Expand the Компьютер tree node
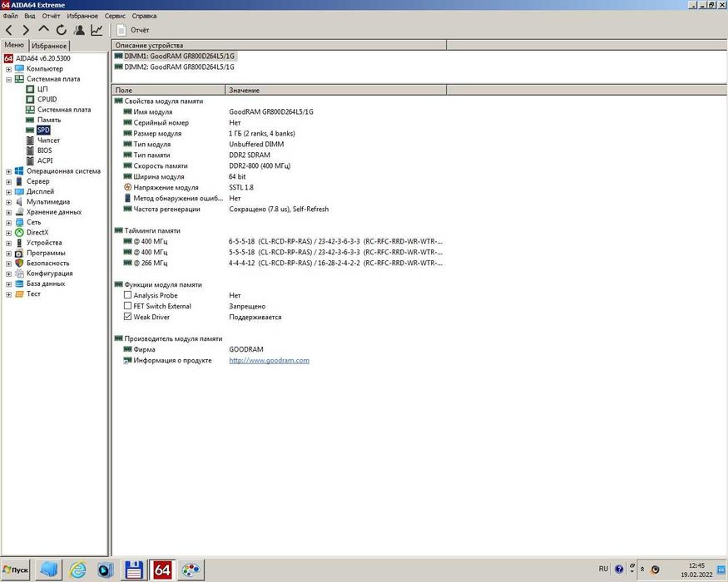 8,69
